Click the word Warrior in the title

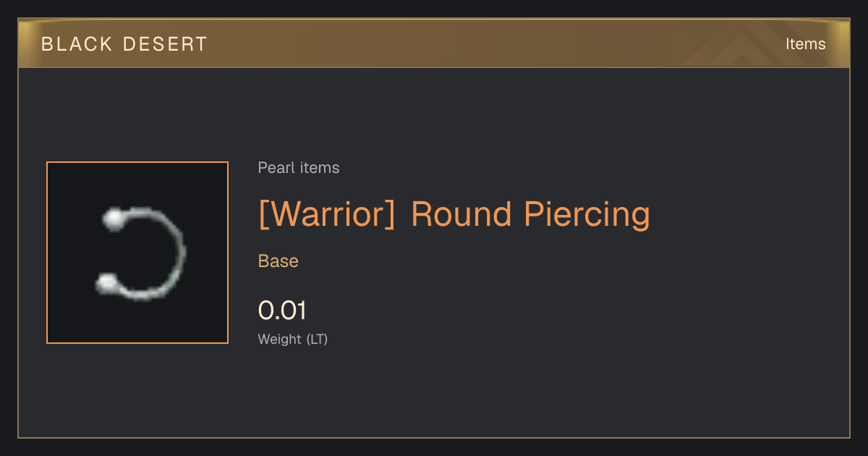click(x=327, y=214)
